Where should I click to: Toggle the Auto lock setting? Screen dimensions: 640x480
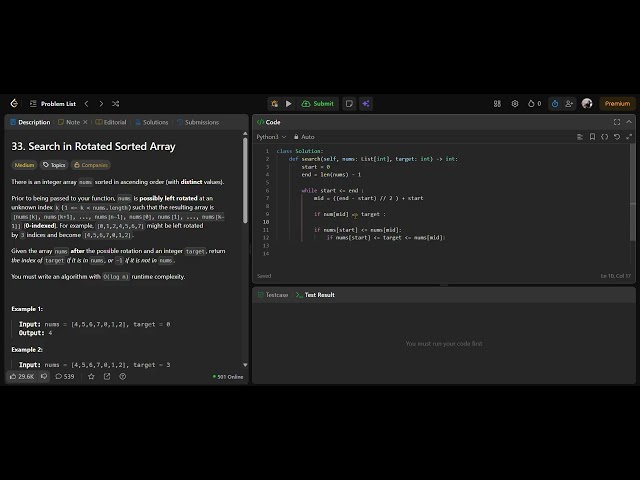click(304, 137)
